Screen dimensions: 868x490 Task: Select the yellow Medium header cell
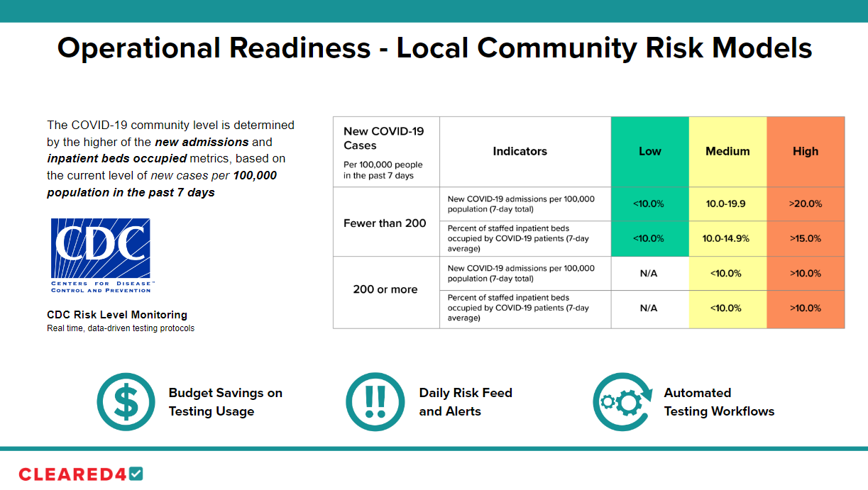[727, 151]
